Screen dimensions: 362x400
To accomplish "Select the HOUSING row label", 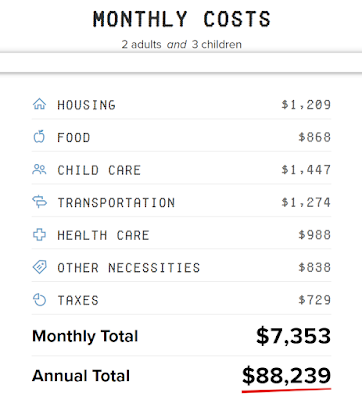I will pyautogui.click(x=86, y=105).
